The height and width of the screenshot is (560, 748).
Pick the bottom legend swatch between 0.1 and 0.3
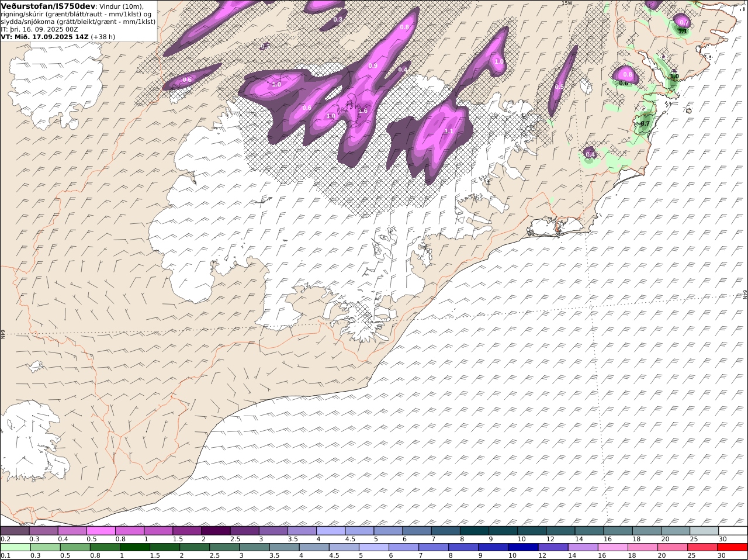pos(15,547)
